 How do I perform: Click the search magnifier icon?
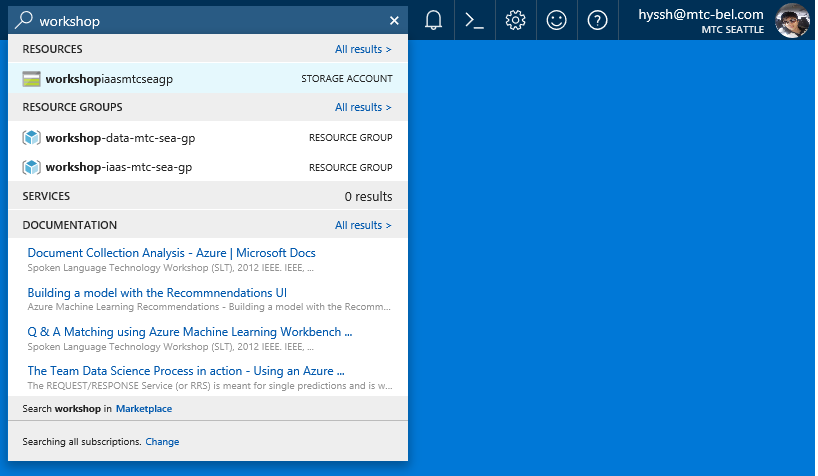coord(23,20)
